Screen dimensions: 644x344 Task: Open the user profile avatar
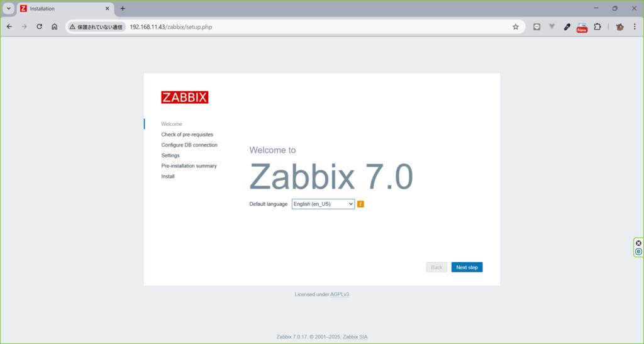pos(619,26)
